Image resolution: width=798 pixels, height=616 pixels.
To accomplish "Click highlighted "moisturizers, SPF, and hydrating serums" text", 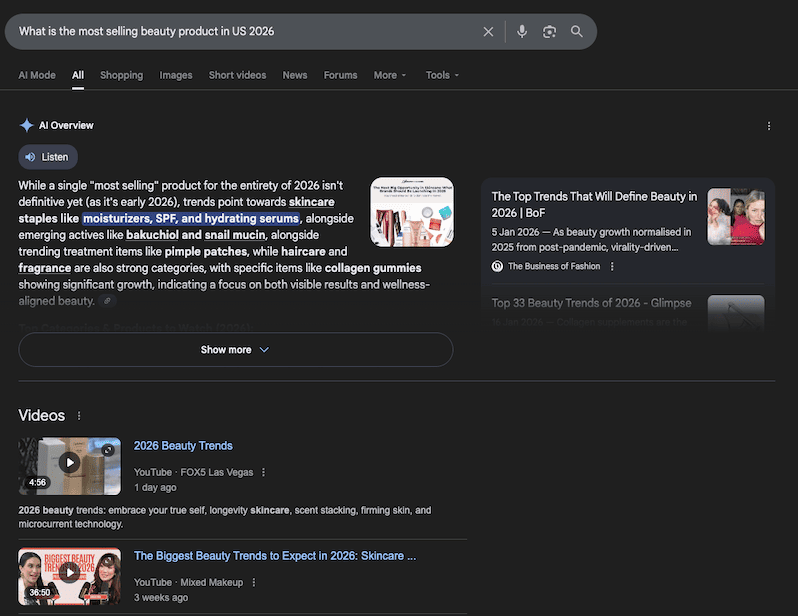I will click(191, 218).
